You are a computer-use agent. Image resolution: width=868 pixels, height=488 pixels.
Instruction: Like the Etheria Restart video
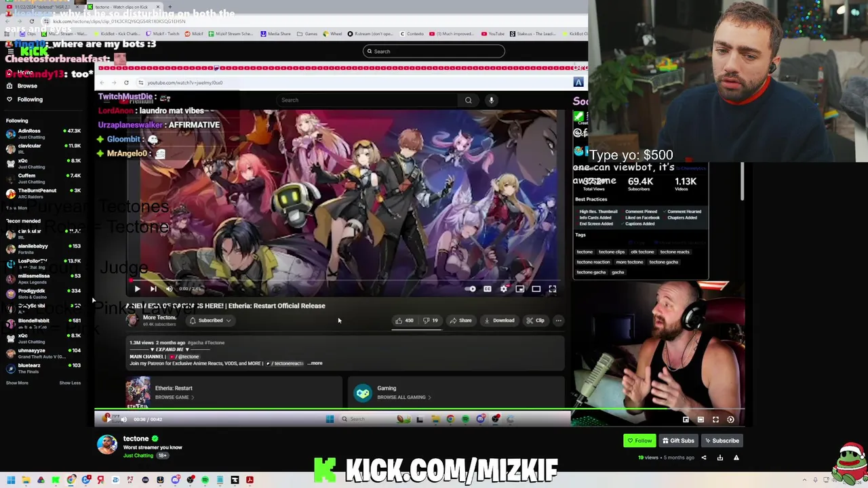[x=405, y=321]
